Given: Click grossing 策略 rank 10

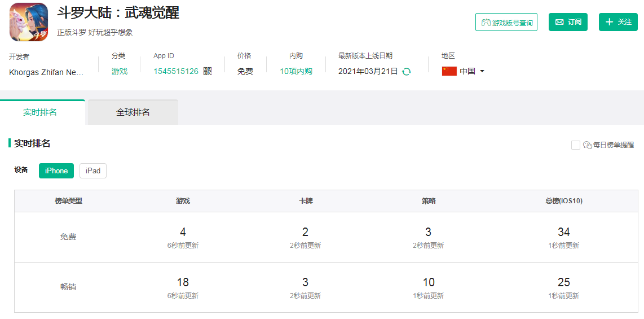Looking at the screenshot, I should [429, 282].
